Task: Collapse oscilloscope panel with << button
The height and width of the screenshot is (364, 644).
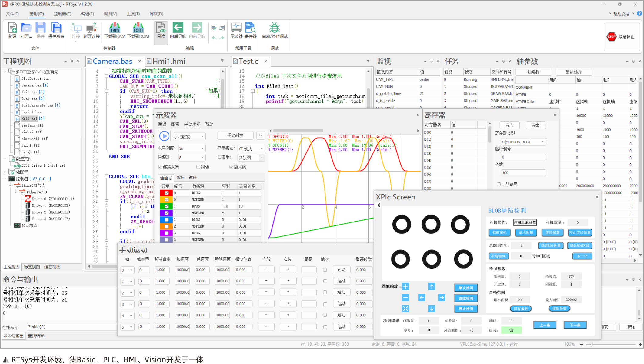Action: pyautogui.click(x=261, y=135)
